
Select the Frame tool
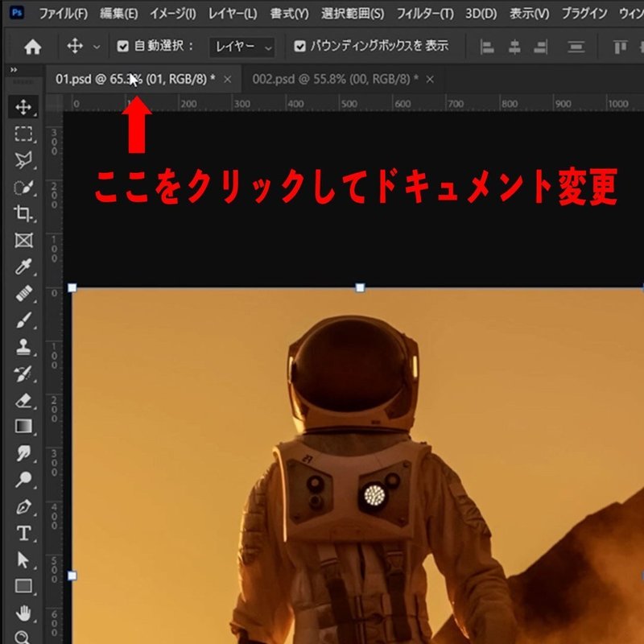(x=23, y=240)
